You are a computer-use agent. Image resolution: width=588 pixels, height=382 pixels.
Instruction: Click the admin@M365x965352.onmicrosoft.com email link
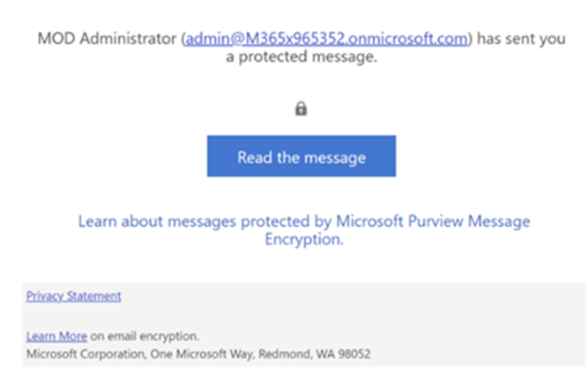[327, 38]
